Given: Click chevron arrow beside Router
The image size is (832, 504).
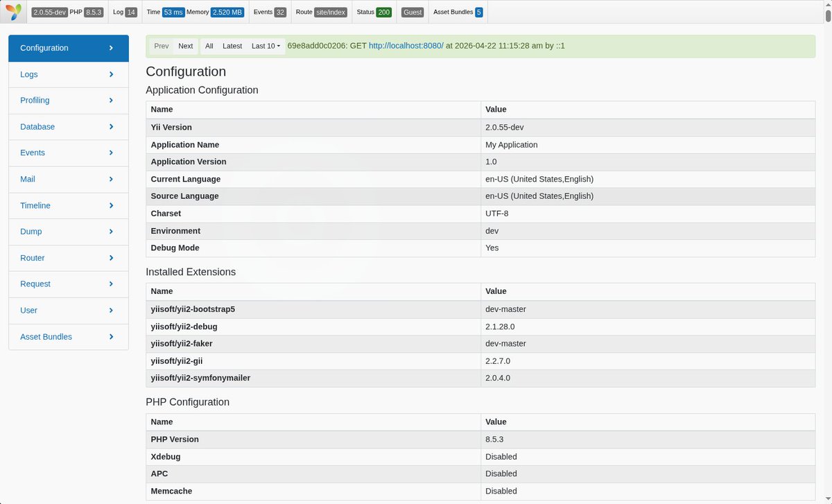Looking at the screenshot, I should click(x=111, y=258).
